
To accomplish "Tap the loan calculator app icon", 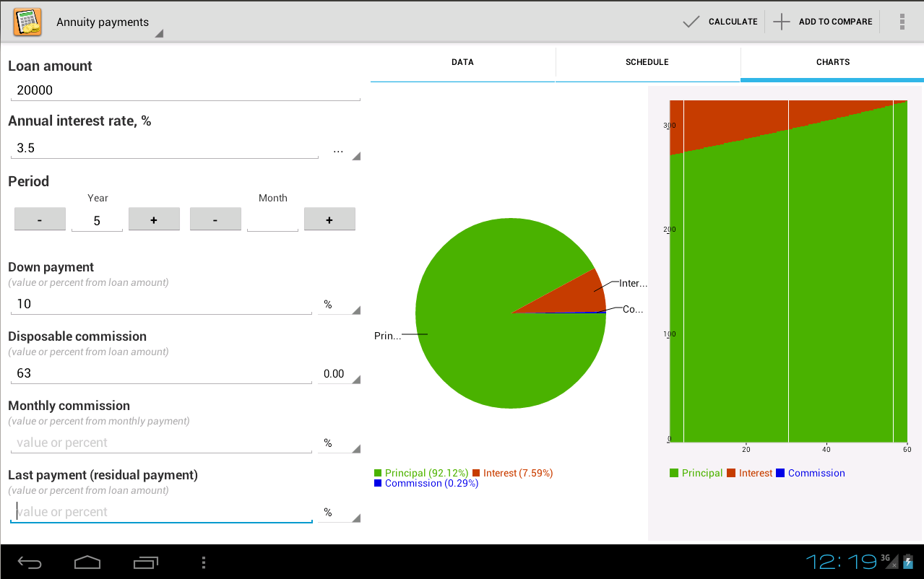I will (27, 22).
